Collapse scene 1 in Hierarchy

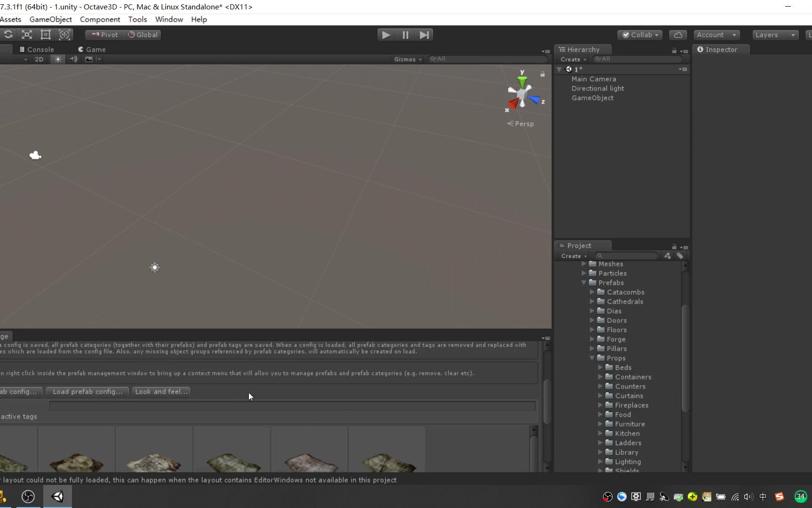point(559,69)
